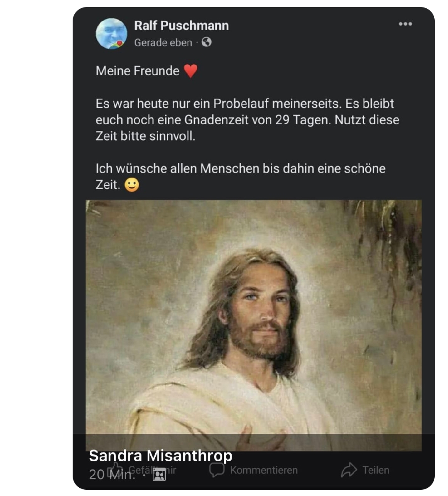Click the "Es war heute nur ein Probelauf" paragraph

pyautogui.click(x=247, y=120)
